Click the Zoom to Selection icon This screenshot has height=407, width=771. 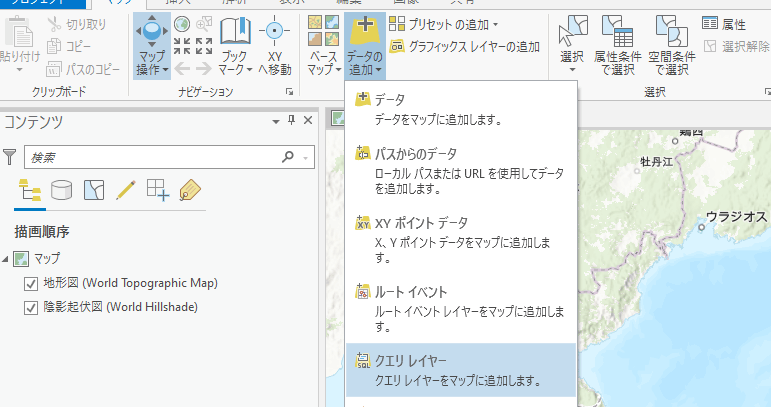pyautogui.click(x=204, y=24)
